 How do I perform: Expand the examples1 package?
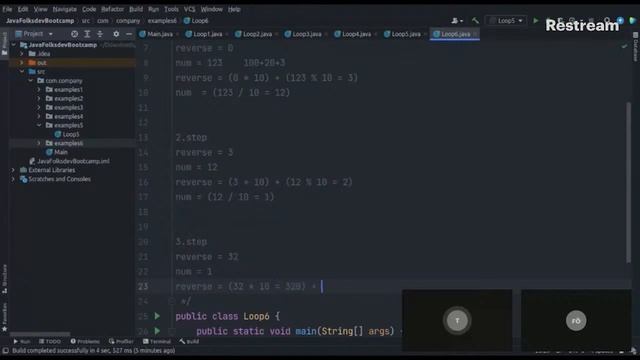point(39,90)
